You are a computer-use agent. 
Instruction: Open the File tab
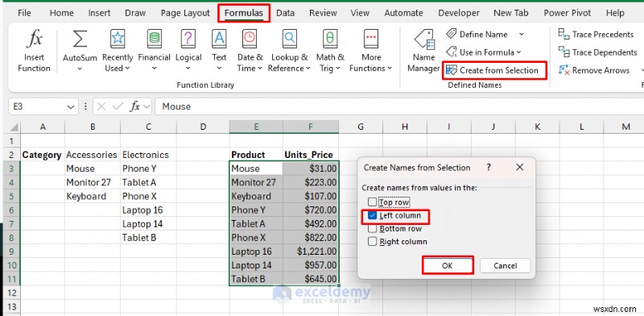click(x=24, y=13)
